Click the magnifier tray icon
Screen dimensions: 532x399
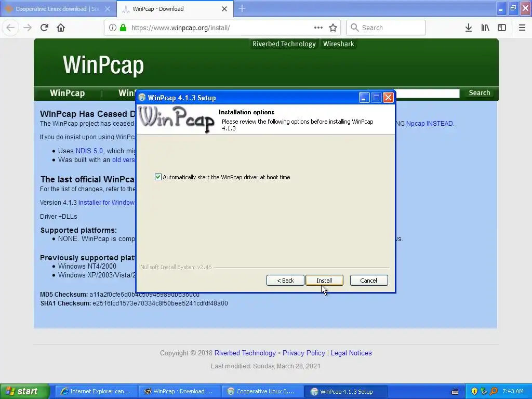(494, 391)
